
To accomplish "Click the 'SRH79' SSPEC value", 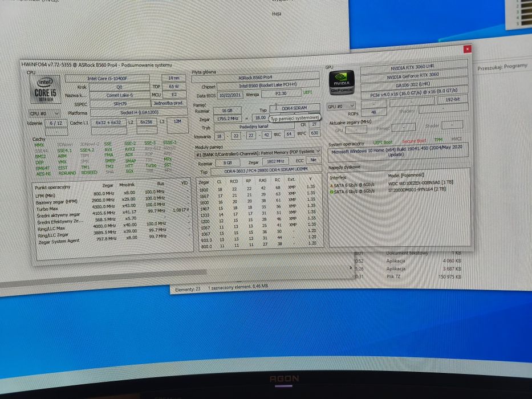I will (x=120, y=104).
